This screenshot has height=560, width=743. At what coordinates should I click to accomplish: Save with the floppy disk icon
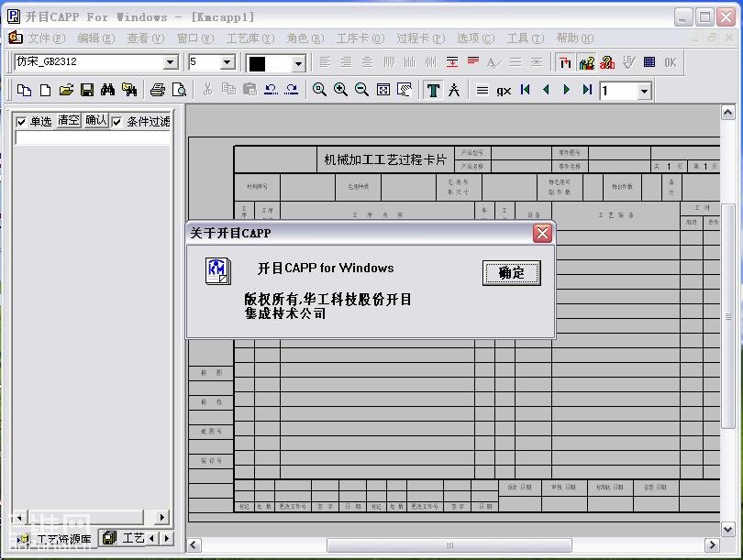[87, 90]
